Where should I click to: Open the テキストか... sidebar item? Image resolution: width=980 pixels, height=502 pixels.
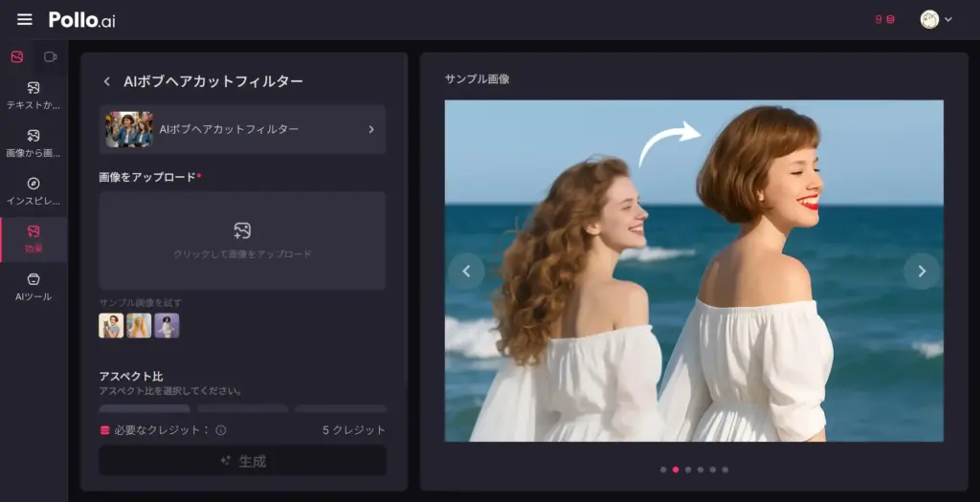(x=33, y=96)
